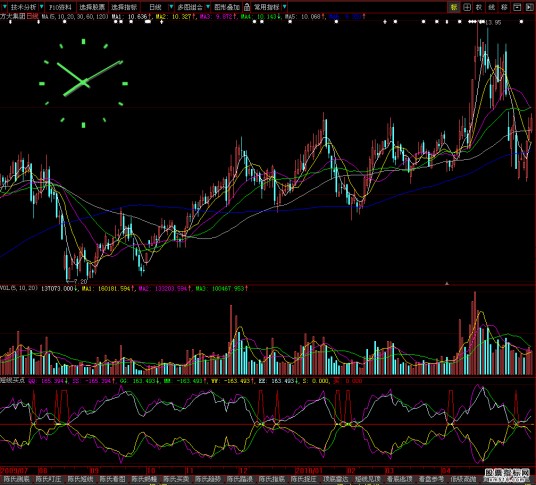Click the 移 icon in top-right toolbar
Screen dimensions: 536x485
click(504, 7)
